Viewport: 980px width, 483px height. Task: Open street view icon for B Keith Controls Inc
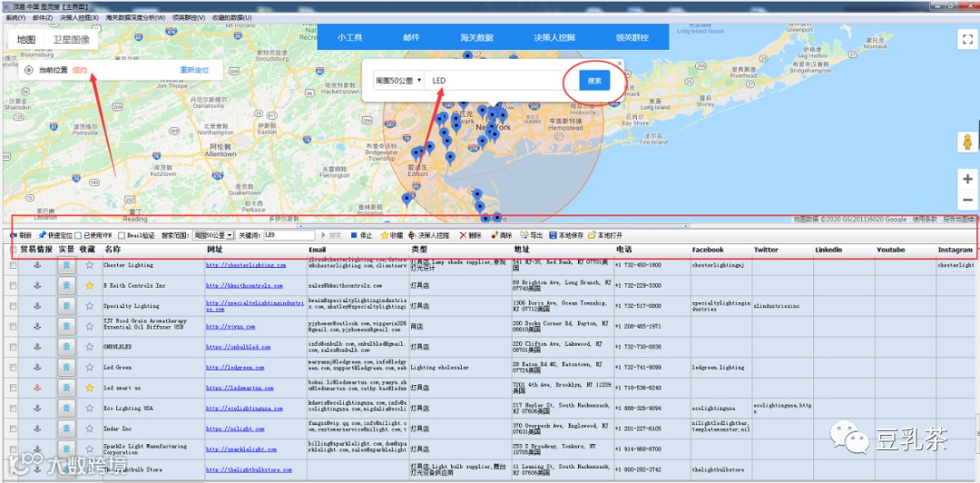tap(66, 285)
